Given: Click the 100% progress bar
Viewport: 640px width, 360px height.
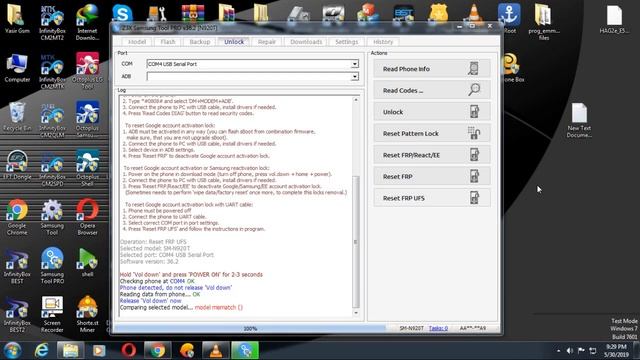Looking at the screenshot, I should coord(250,328).
